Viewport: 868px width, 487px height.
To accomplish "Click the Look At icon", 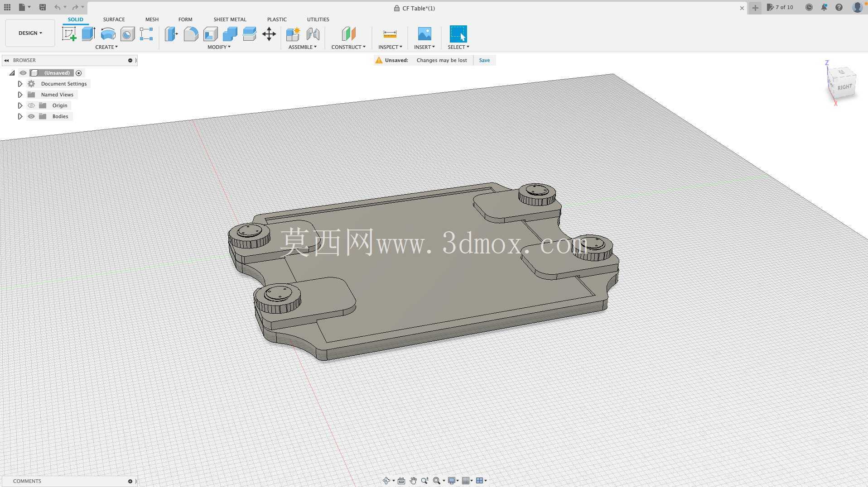I will click(401, 481).
